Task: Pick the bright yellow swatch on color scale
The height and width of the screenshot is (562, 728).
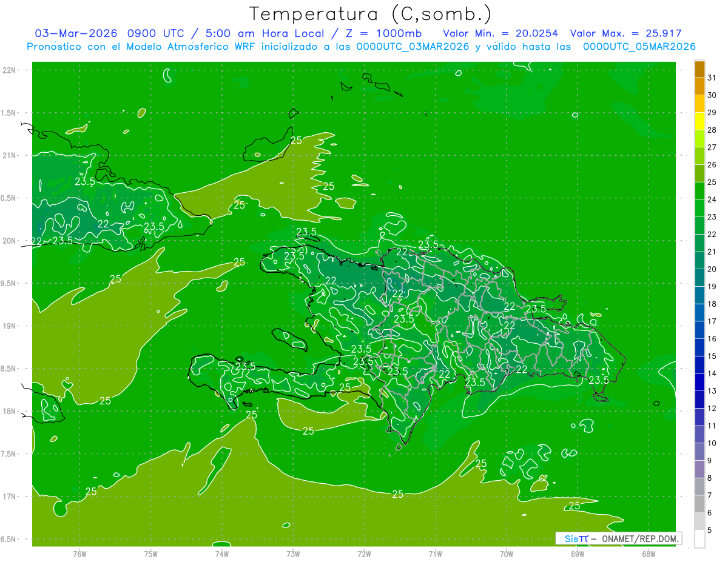Action: (x=699, y=122)
